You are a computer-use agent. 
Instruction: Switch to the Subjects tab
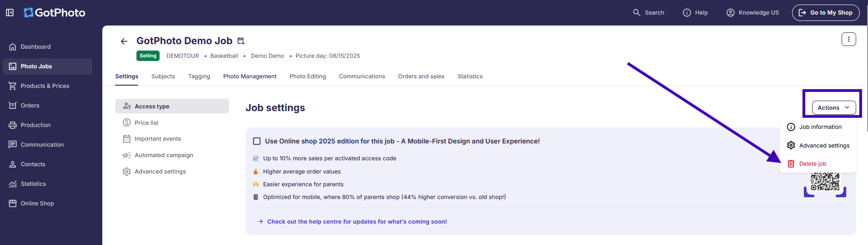click(163, 77)
